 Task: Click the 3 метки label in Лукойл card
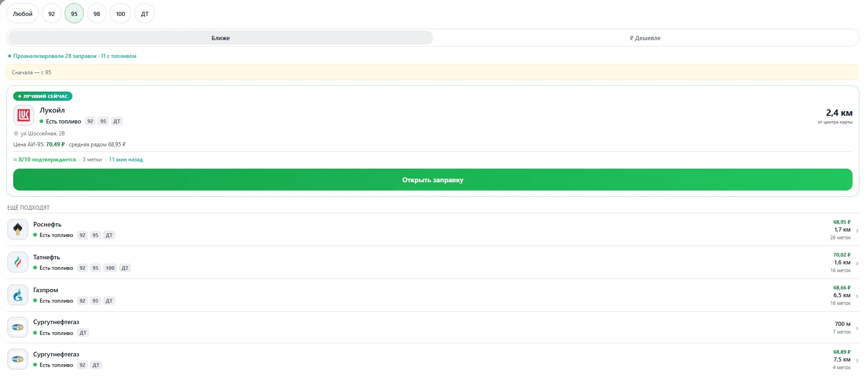[92, 160]
